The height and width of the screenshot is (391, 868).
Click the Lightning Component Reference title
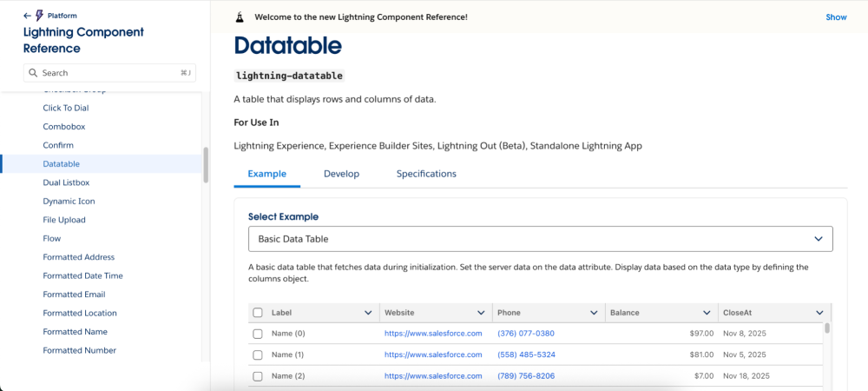83,40
